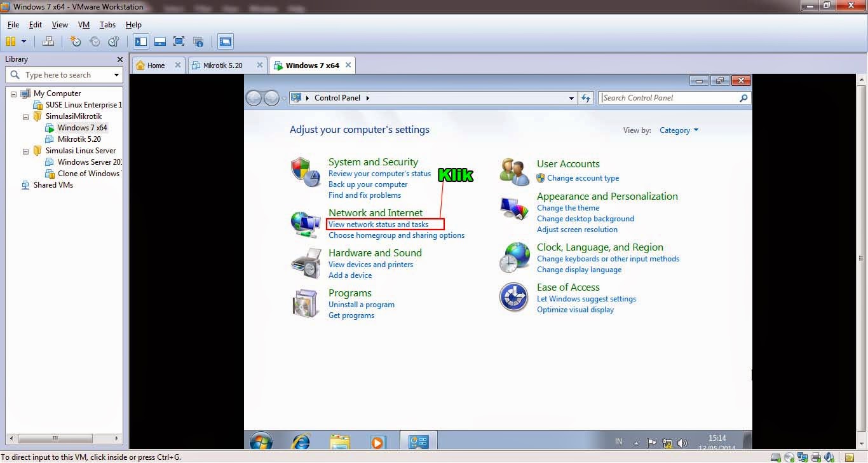Click Change account type link
The image size is (868, 463).
pyautogui.click(x=583, y=178)
